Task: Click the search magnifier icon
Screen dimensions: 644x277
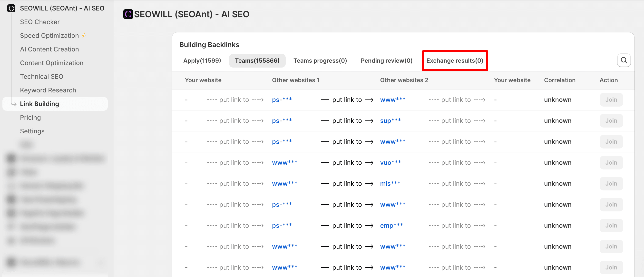Action: coord(624,60)
